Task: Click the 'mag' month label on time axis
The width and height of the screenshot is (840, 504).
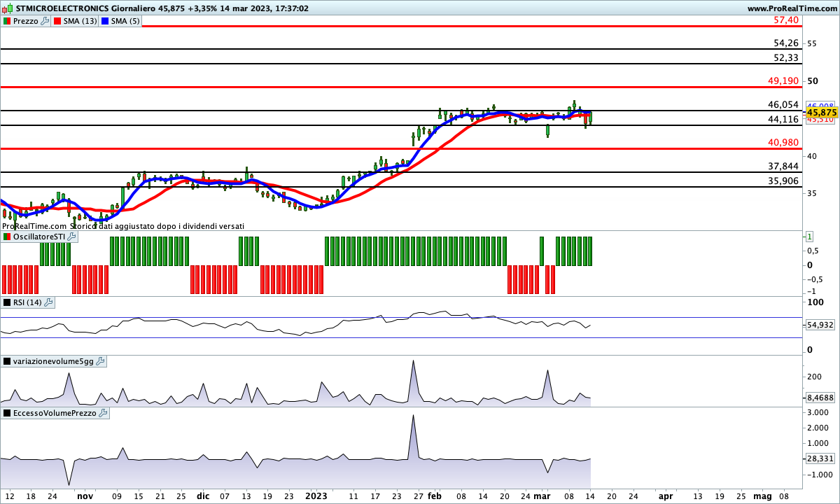Action: [x=762, y=496]
